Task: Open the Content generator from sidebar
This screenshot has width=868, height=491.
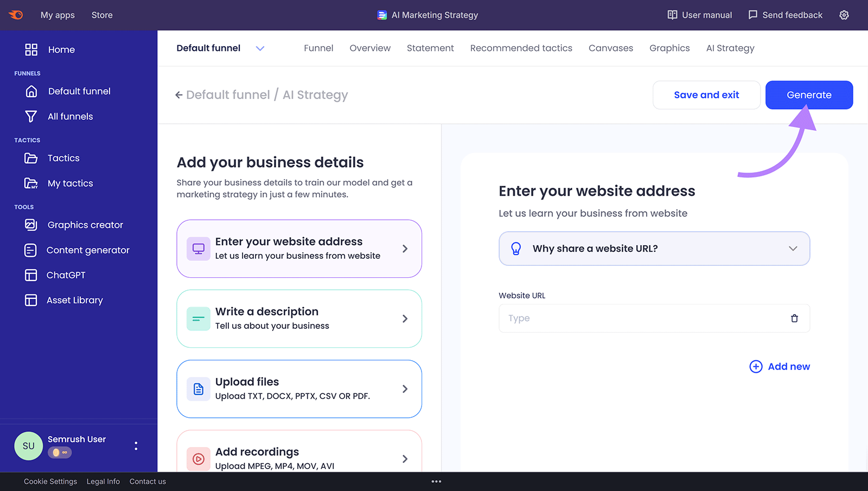Action: [87, 250]
